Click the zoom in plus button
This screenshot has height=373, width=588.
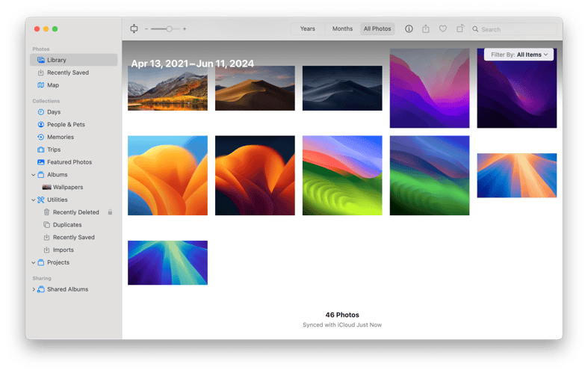point(185,29)
